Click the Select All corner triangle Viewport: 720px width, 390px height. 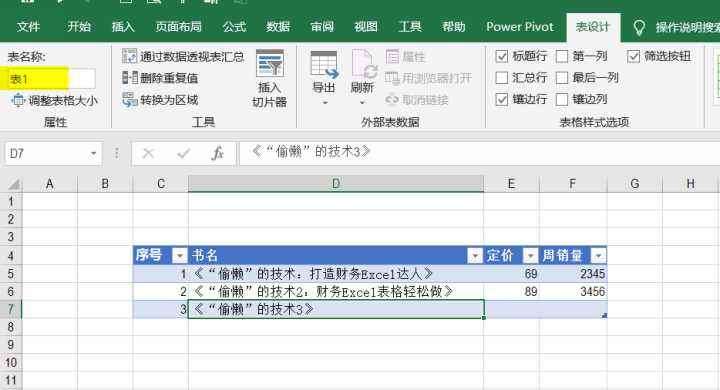(x=14, y=184)
